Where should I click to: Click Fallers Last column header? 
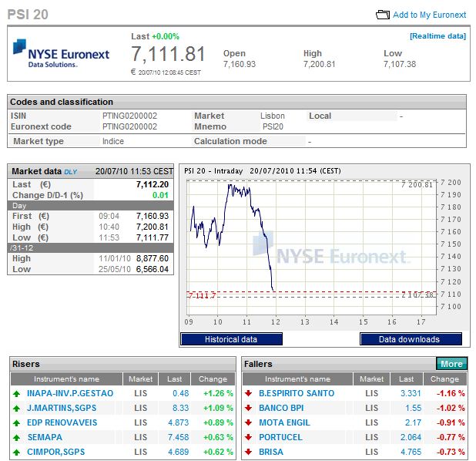pos(406,379)
